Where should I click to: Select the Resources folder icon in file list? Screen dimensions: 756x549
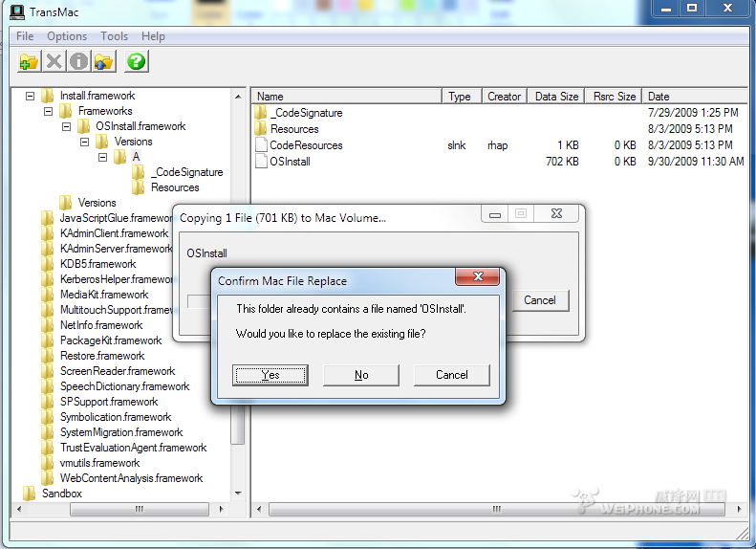click(261, 129)
